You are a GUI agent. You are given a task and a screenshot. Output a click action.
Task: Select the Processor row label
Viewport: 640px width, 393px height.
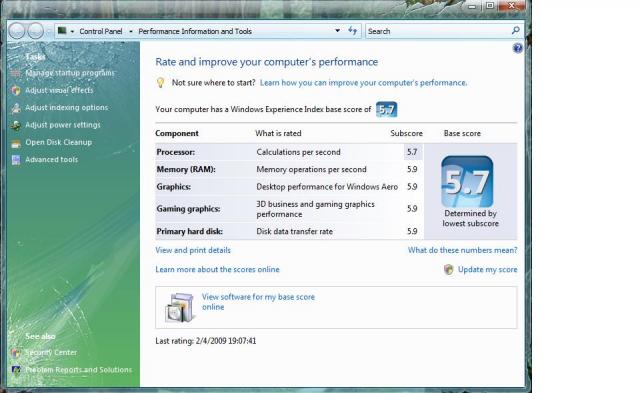click(x=176, y=152)
